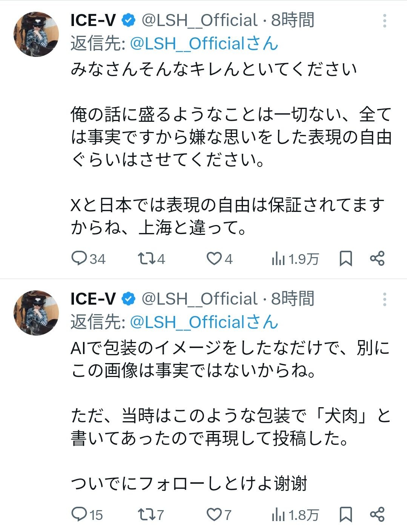Bookmark the first ICE-V tweet

(346, 259)
